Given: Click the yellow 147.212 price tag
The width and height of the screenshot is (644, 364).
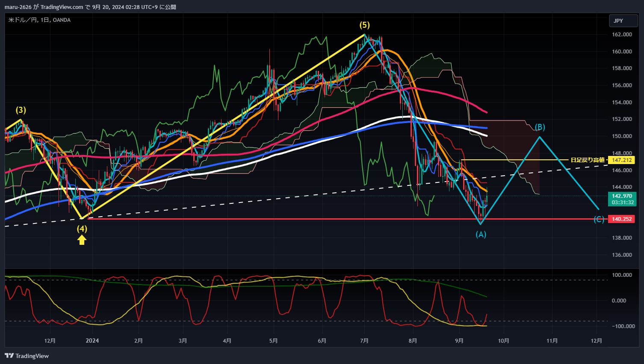Looking at the screenshot, I should [622, 160].
